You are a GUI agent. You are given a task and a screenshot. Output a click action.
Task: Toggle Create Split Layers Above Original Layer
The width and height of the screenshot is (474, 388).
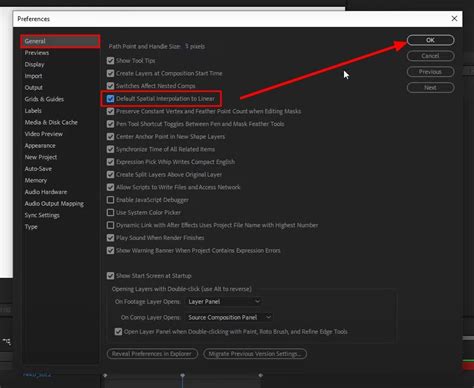110,175
